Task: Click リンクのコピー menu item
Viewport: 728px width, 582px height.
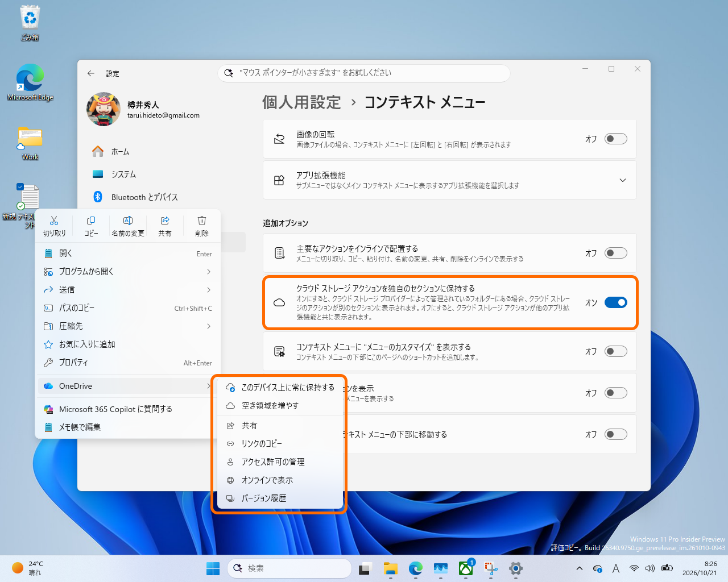Action: [x=280, y=443]
